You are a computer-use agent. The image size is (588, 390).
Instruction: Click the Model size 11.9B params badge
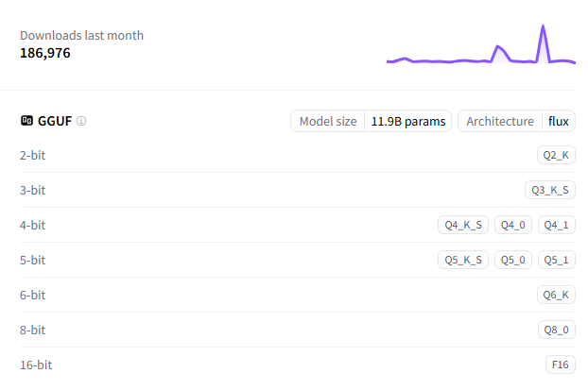(x=371, y=121)
